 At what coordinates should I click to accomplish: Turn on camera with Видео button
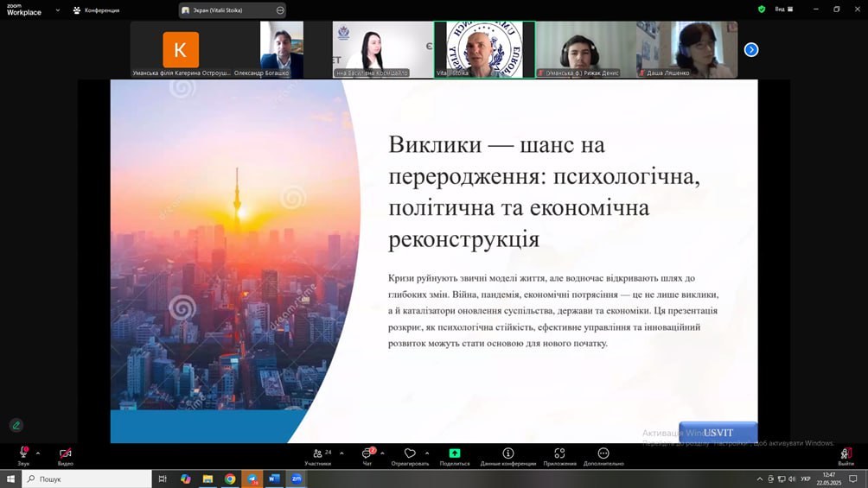click(x=65, y=455)
